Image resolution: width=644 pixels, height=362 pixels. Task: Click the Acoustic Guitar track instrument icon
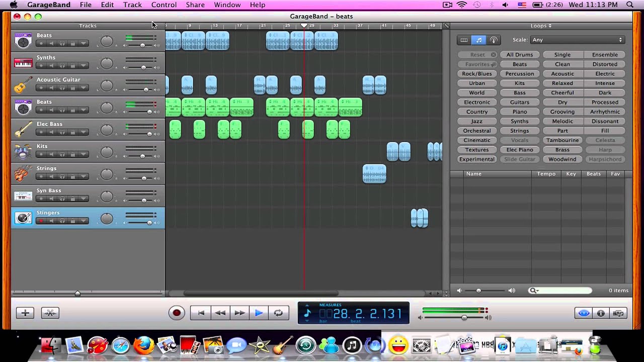coord(23,85)
